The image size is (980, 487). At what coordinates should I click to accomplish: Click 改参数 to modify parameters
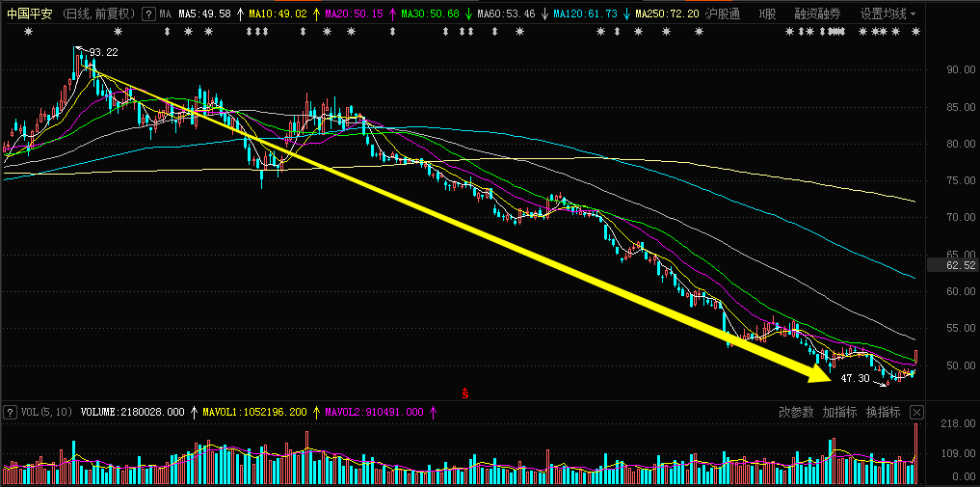796,412
